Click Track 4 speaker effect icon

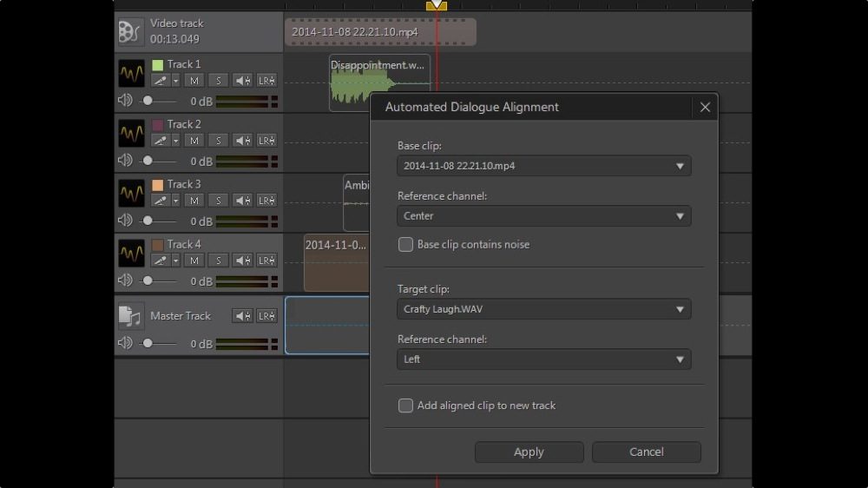[242, 260]
